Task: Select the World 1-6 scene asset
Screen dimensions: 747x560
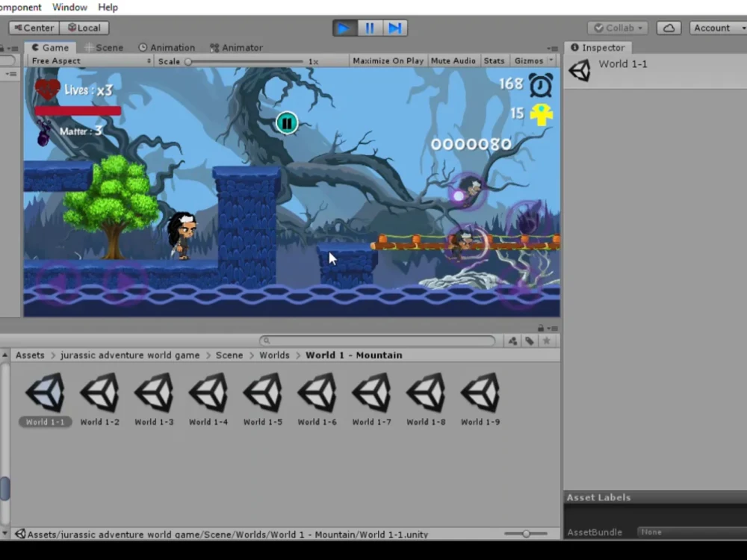Action: click(x=317, y=399)
